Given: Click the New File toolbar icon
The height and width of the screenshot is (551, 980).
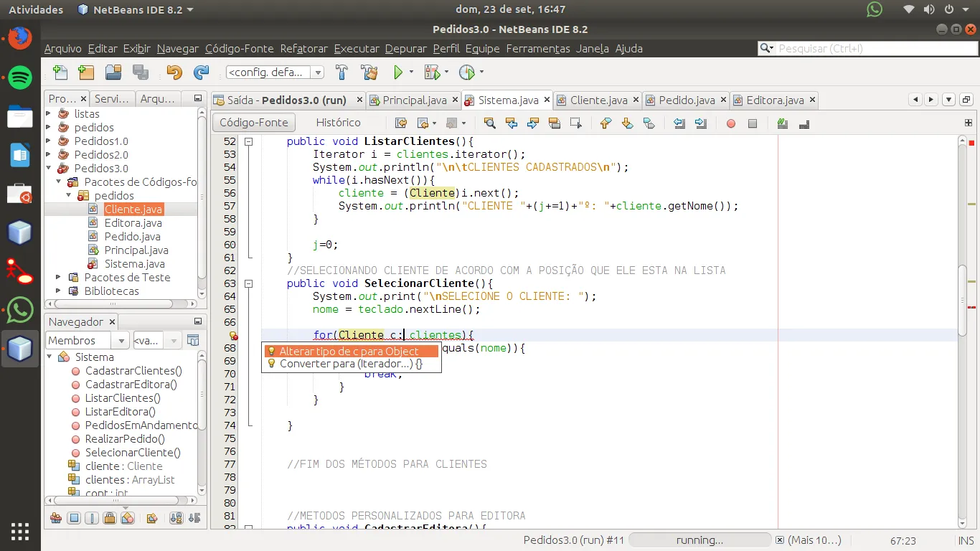Looking at the screenshot, I should pyautogui.click(x=60, y=72).
